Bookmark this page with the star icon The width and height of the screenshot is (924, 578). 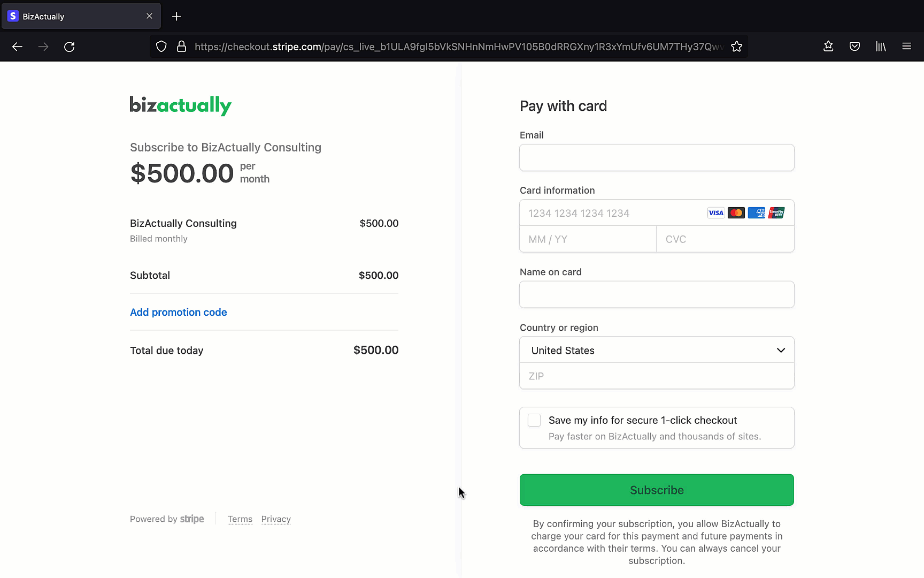point(736,47)
